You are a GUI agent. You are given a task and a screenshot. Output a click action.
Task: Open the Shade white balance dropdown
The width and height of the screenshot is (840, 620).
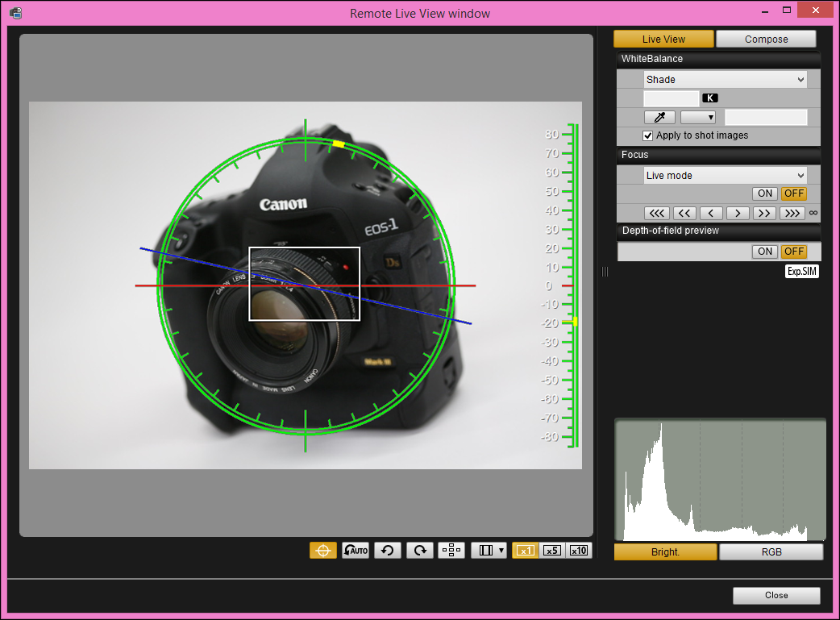pyautogui.click(x=725, y=79)
